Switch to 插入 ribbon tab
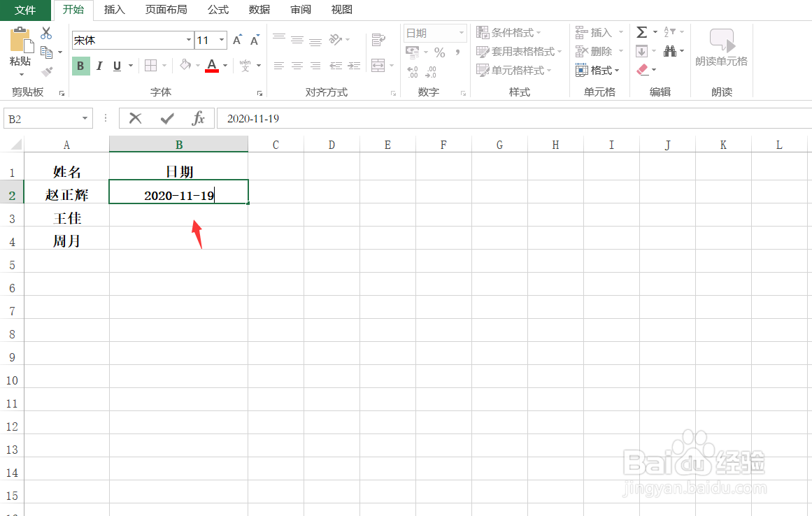Image resolution: width=812 pixels, height=516 pixels. 115,10
